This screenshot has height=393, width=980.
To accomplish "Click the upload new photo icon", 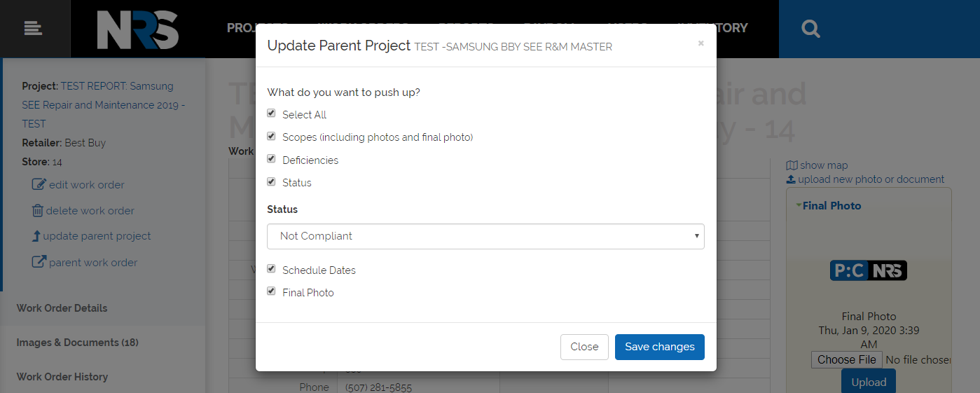I will pyautogui.click(x=791, y=179).
